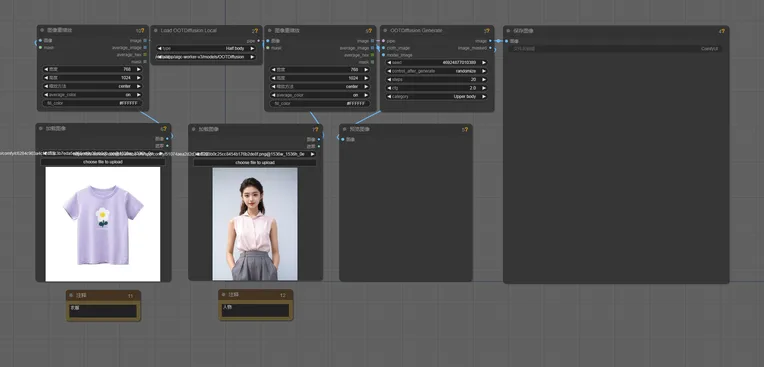This screenshot has width=764, height=367.
Task: Increase the cfg value with right arrow
Action: tap(484, 88)
